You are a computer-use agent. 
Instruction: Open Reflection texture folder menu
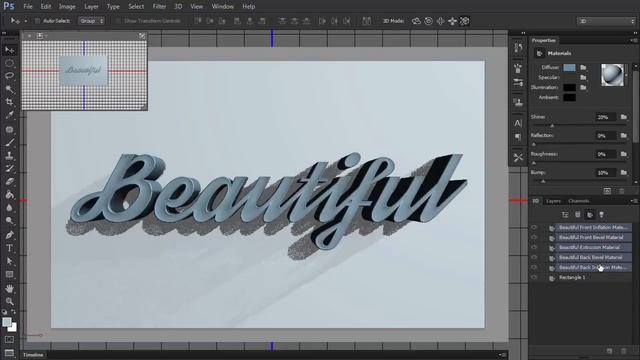(x=624, y=136)
